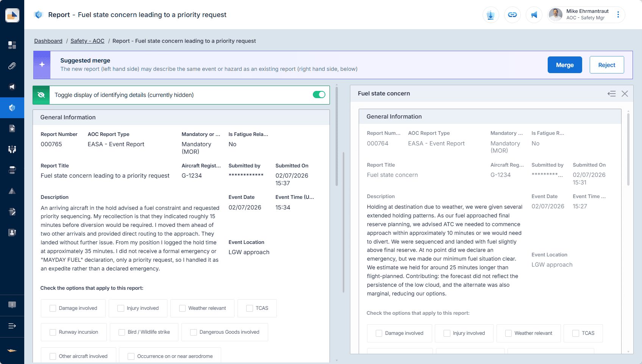Check Dangerous Goods involved option
Viewport: 642px width, 364px height.
(194, 332)
